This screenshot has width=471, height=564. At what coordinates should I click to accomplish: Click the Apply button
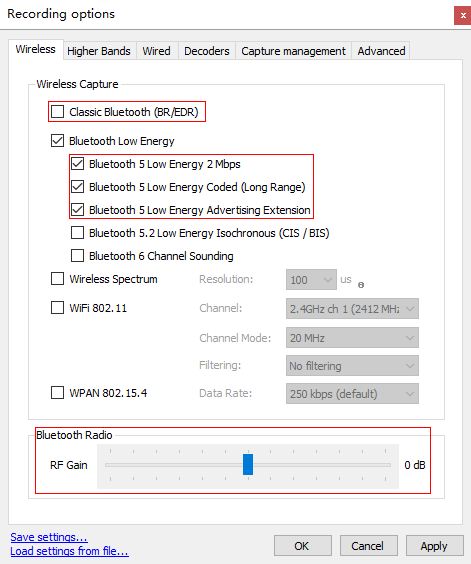tap(434, 546)
